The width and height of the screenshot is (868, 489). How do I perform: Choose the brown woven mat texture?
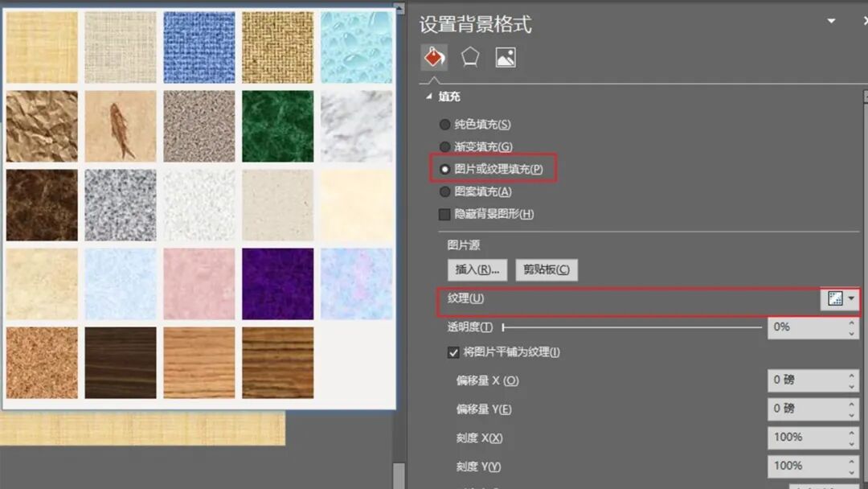coord(278,47)
